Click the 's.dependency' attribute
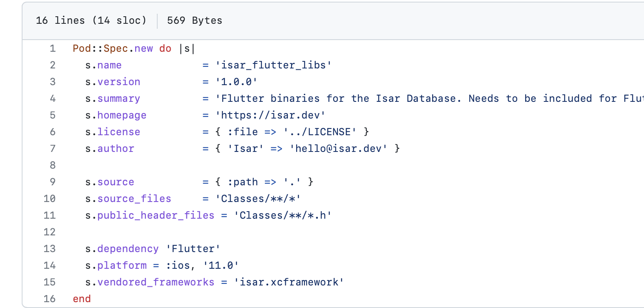 (122, 249)
